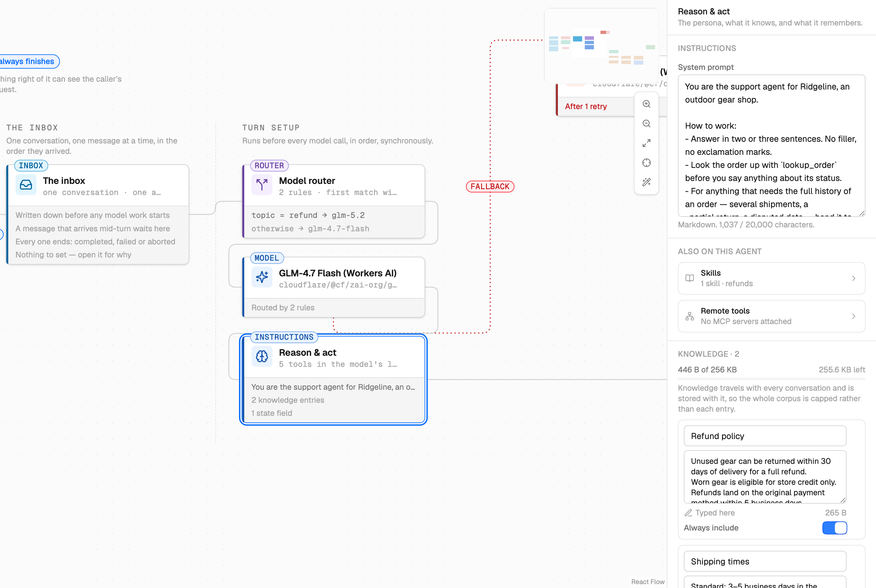The height and width of the screenshot is (588, 876).
Task: Click the zoom out canvas control
Action: [x=647, y=124]
